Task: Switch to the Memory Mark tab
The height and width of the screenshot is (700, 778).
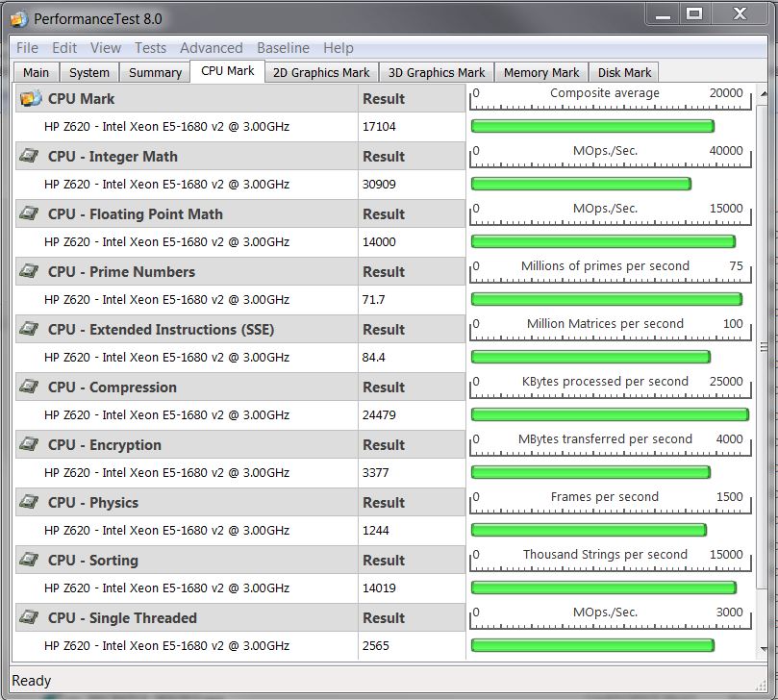Action: [541, 72]
